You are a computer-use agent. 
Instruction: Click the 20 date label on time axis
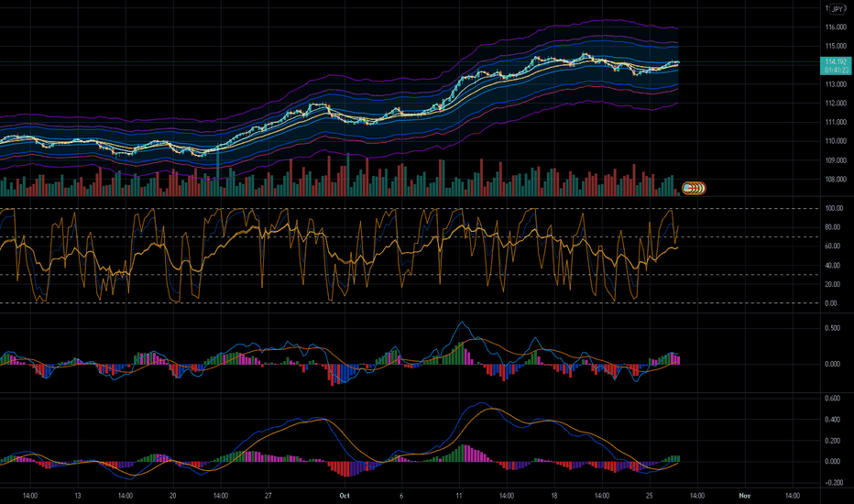[172, 496]
